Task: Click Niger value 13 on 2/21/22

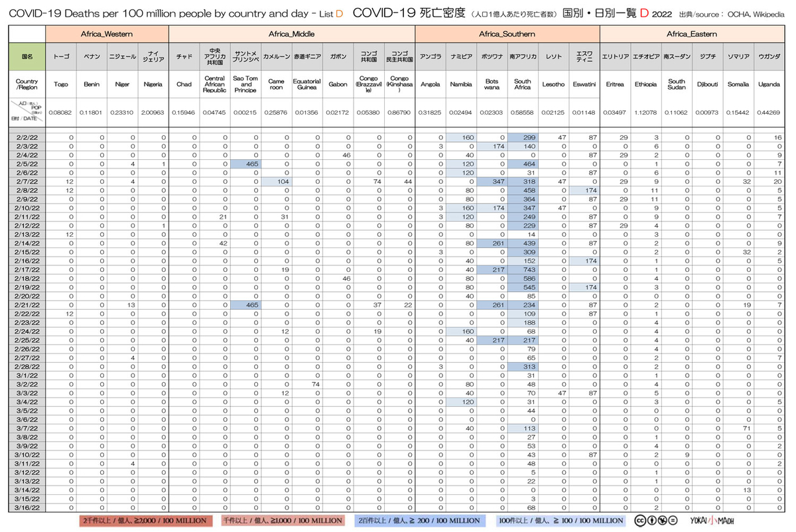Action: tap(123, 304)
